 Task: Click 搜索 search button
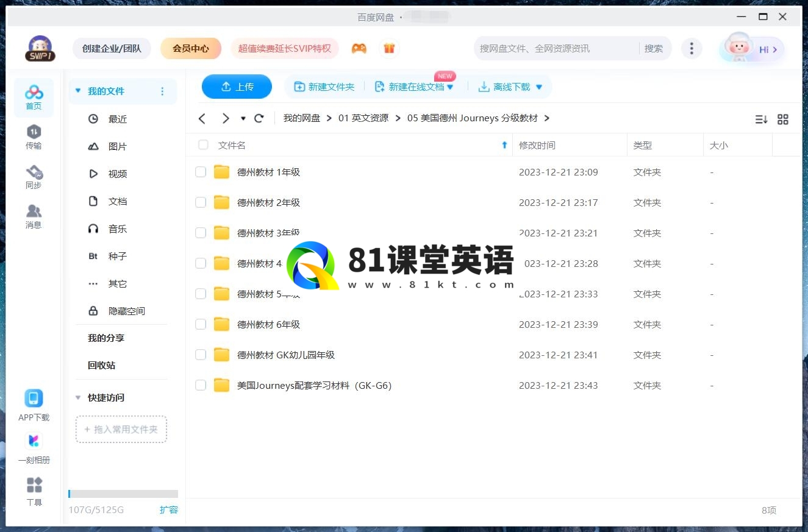(654, 48)
